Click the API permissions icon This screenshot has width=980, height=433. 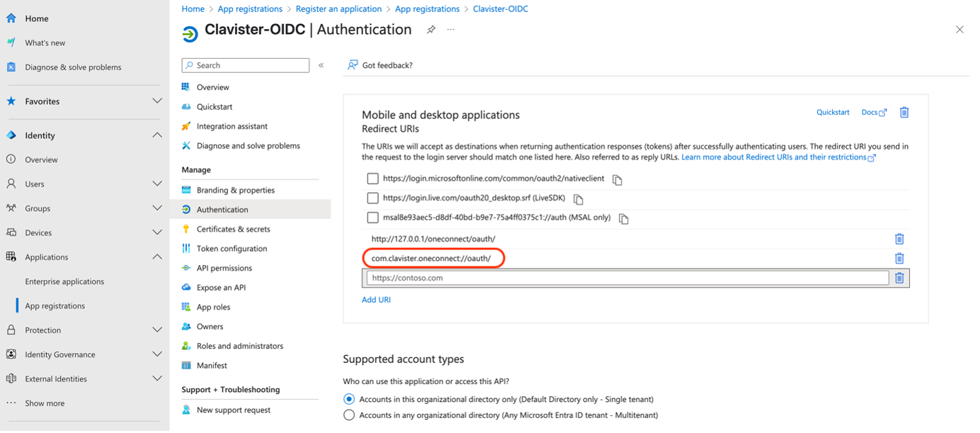[x=186, y=268]
